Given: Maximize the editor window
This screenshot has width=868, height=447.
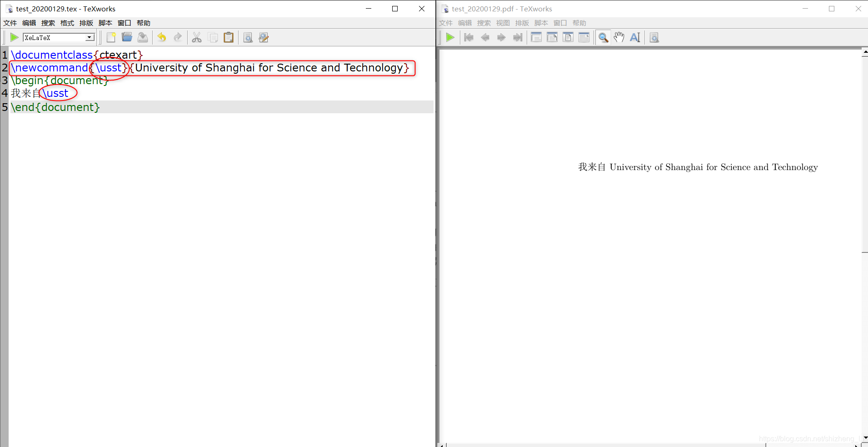Looking at the screenshot, I should [x=395, y=9].
